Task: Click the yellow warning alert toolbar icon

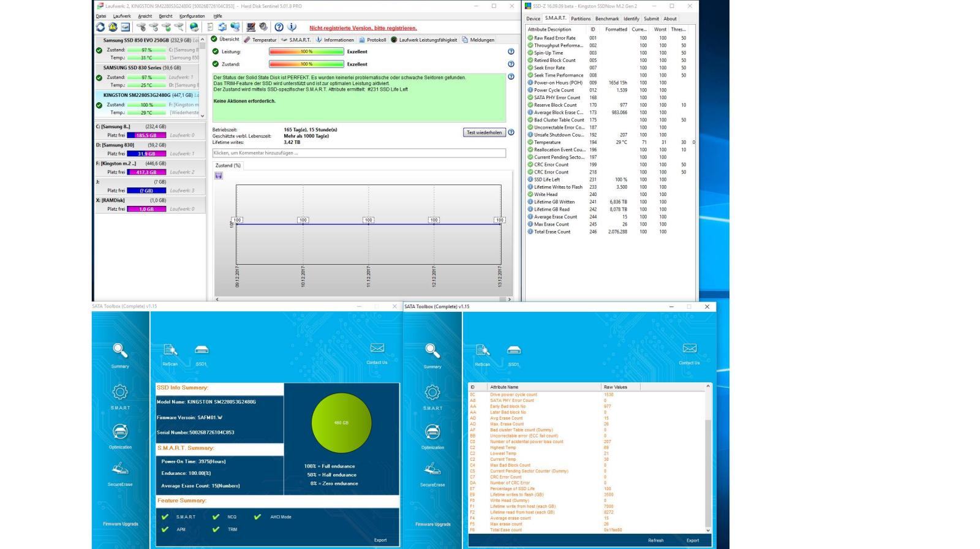Action: pos(113,27)
